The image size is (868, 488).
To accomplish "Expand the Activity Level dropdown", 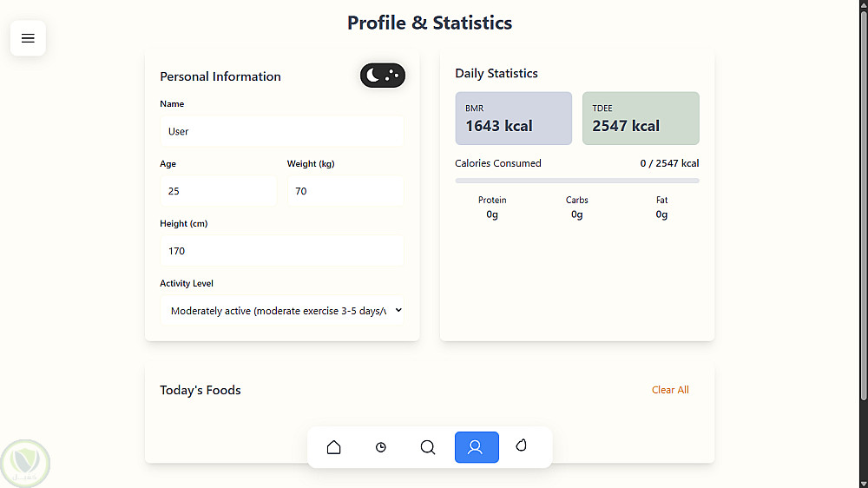I will coord(282,311).
